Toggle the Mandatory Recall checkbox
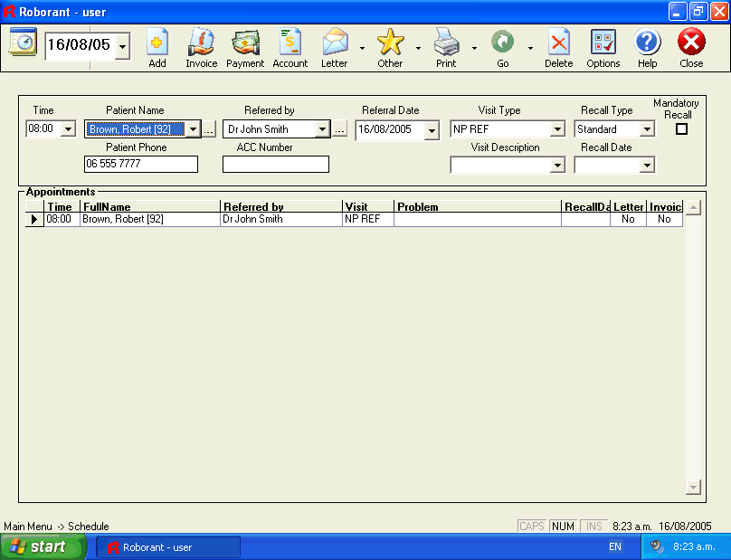This screenshot has width=731, height=560. pyautogui.click(x=681, y=128)
